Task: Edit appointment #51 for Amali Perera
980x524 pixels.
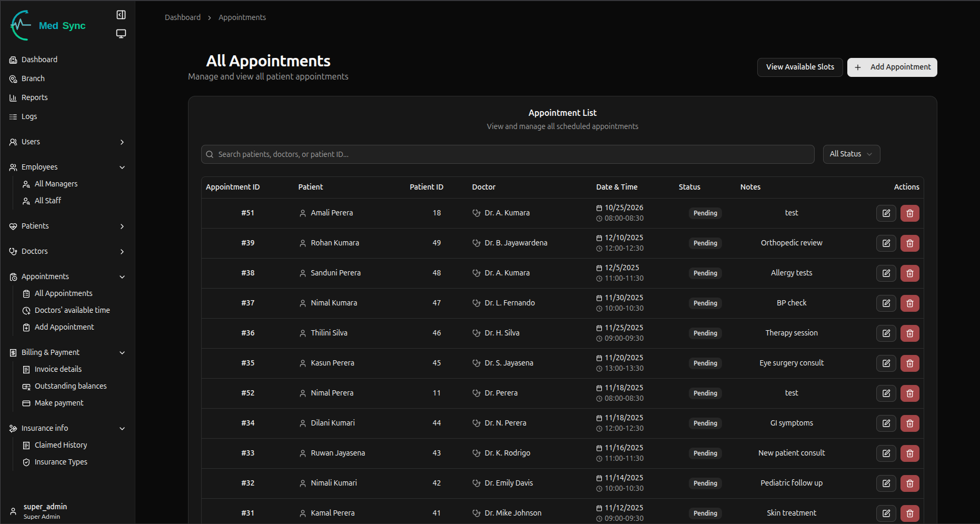Action: click(x=886, y=213)
